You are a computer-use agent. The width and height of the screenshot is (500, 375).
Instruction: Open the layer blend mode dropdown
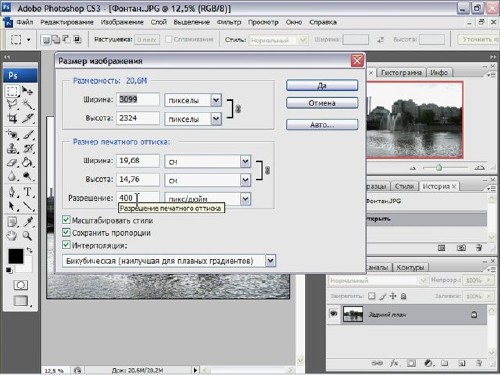point(378,280)
